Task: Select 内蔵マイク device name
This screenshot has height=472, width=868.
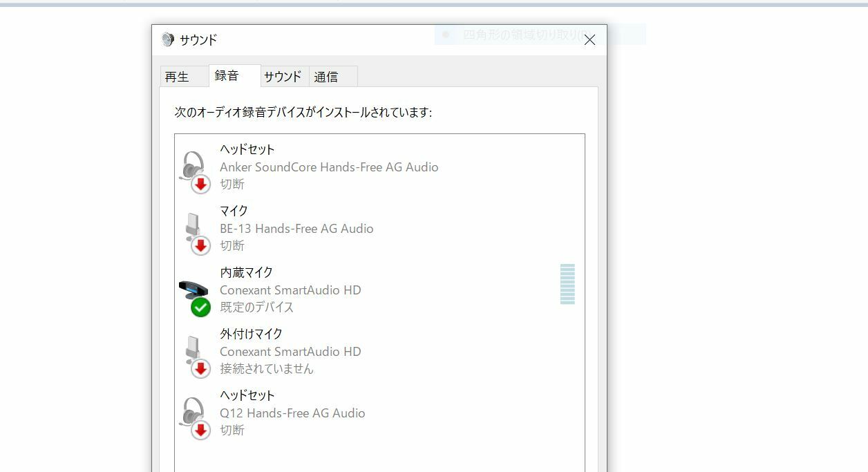Action: (246, 272)
